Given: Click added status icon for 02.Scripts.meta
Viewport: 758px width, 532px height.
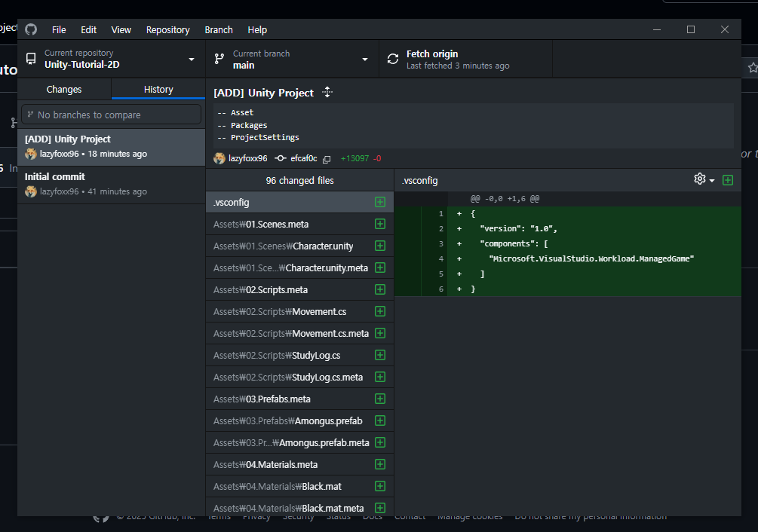Looking at the screenshot, I should [x=380, y=289].
